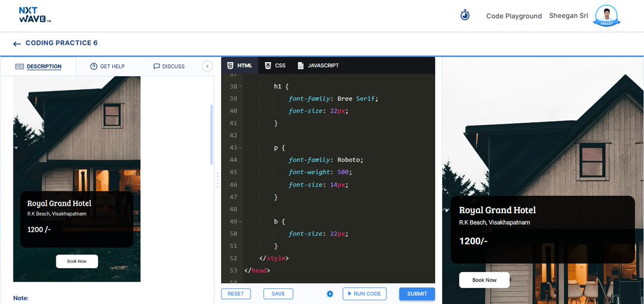This screenshot has width=644, height=304.
Task: Open the Get Help tab
Action: [x=107, y=66]
